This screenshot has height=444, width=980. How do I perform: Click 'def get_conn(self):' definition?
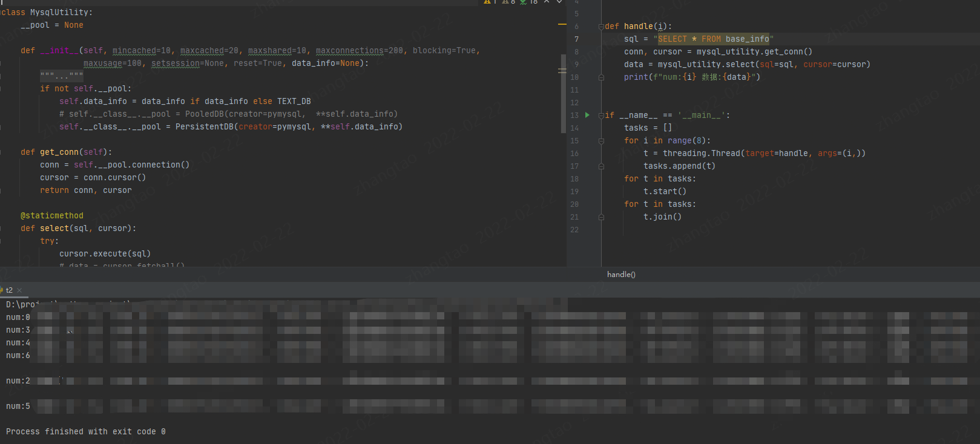click(x=67, y=152)
